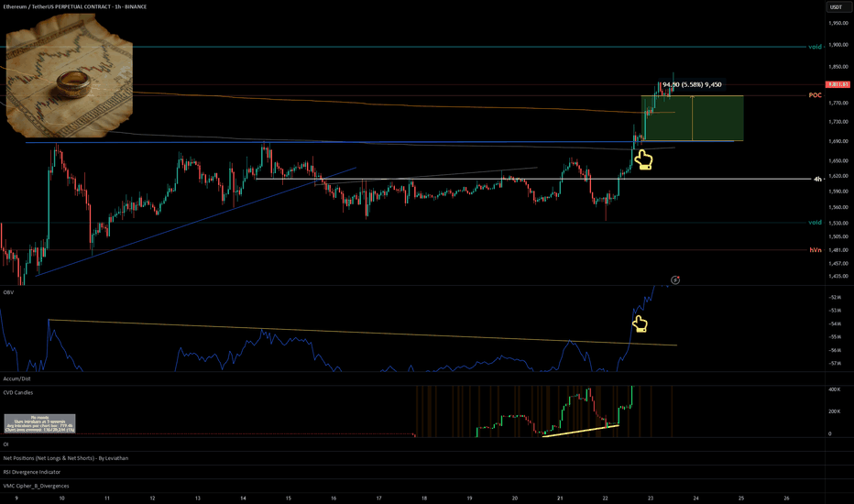Screen dimensions: 854x504
Task: Click the 4h label on the white line
Action: click(x=817, y=179)
